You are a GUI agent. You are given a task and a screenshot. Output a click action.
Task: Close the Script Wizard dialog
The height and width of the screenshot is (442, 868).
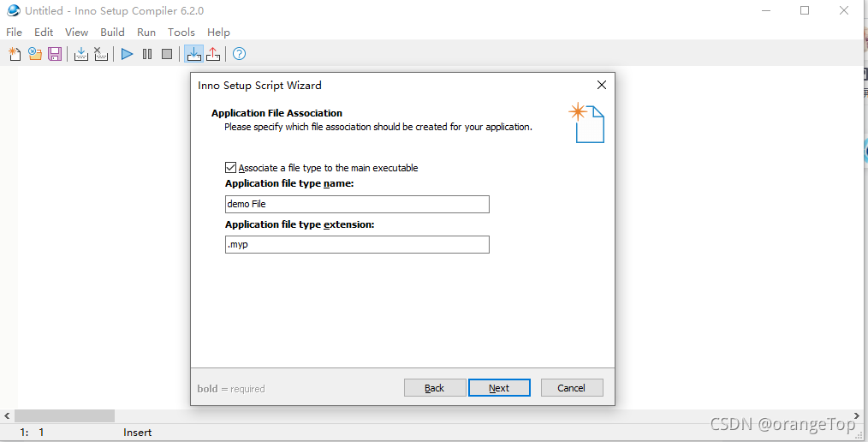pos(602,85)
